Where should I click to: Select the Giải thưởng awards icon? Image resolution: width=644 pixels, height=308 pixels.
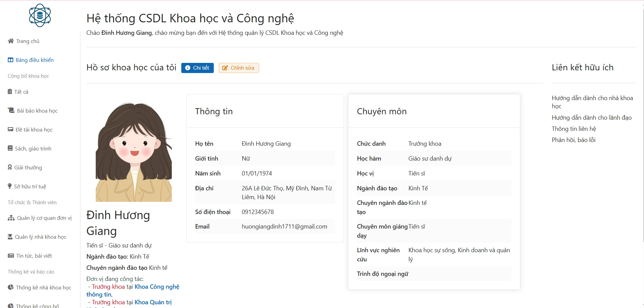(10, 167)
